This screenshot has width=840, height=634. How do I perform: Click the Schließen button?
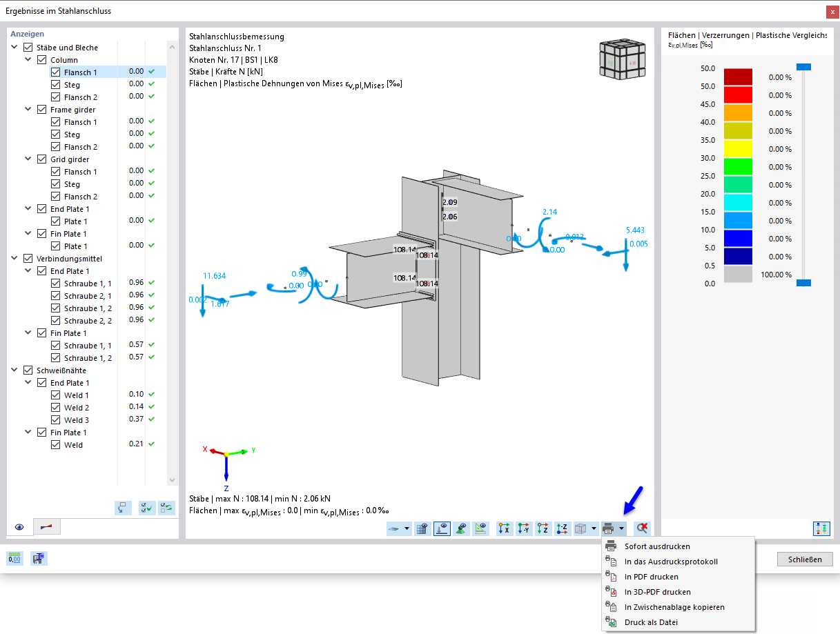[x=805, y=559]
